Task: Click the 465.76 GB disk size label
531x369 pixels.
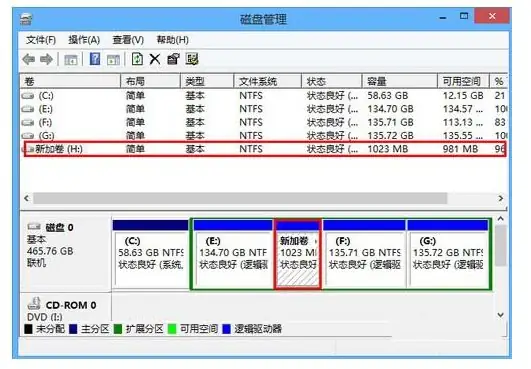Action: [x=50, y=251]
